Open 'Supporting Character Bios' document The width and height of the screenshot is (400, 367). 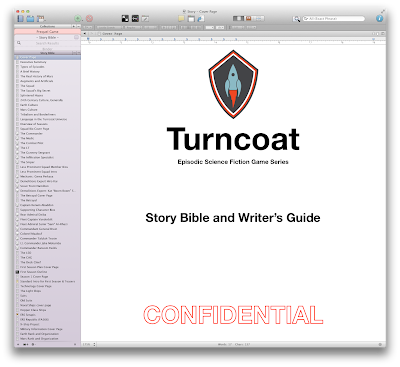coord(38,210)
